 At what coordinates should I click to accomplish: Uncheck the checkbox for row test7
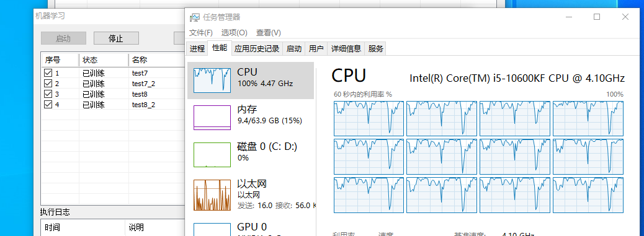[x=48, y=73]
